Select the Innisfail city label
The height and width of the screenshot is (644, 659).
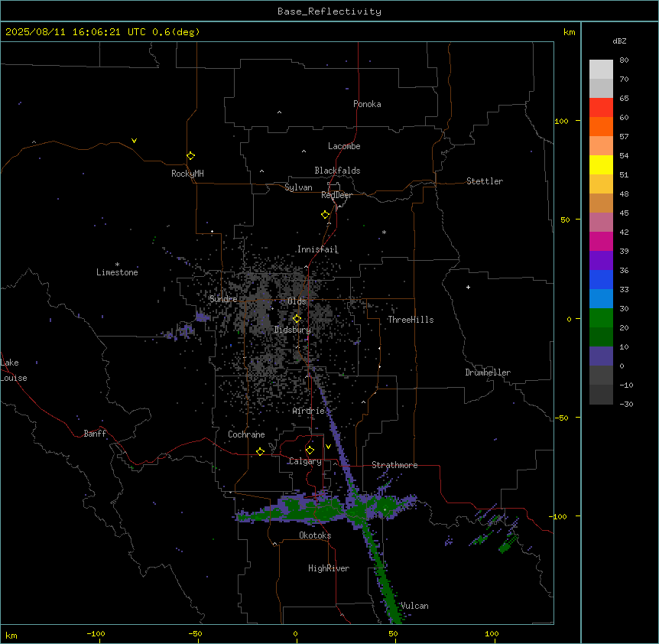317,249
